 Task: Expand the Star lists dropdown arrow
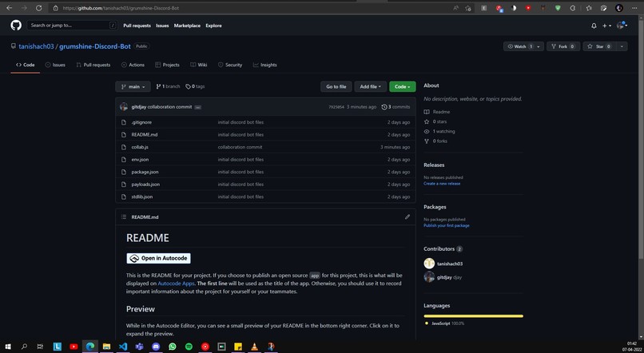[622, 46]
